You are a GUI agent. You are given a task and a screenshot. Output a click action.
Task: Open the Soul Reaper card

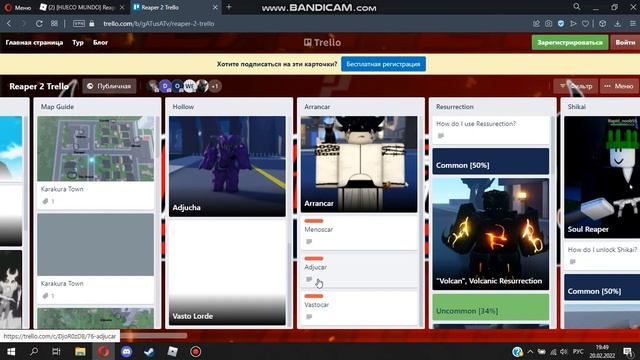pyautogui.click(x=602, y=177)
